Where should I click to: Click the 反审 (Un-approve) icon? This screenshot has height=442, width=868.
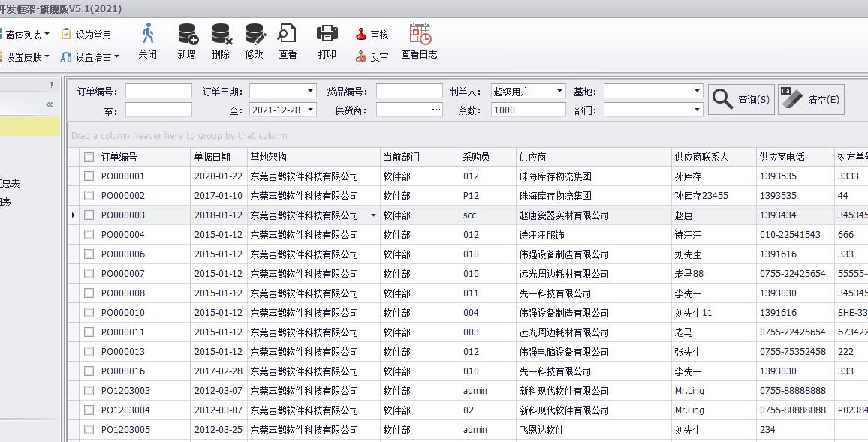point(362,56)
